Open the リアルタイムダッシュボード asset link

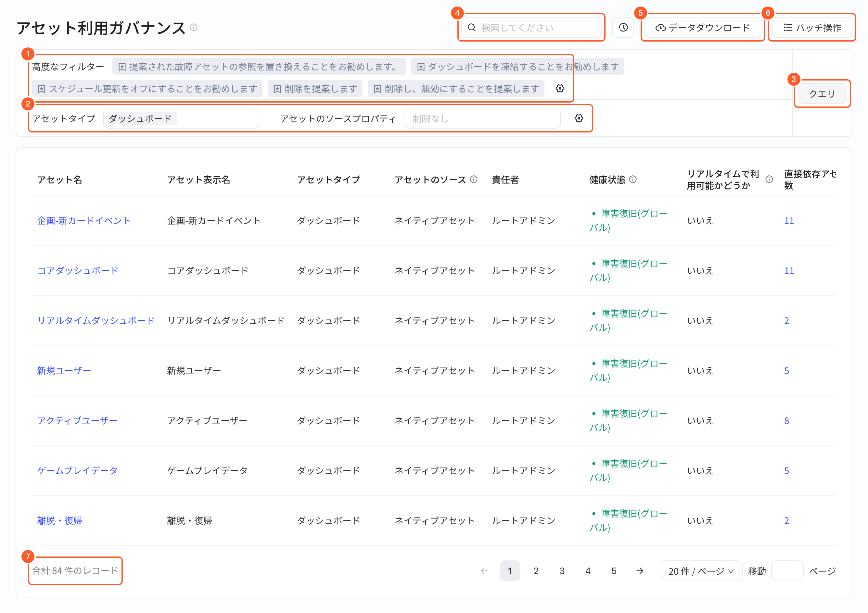point(96,320)
